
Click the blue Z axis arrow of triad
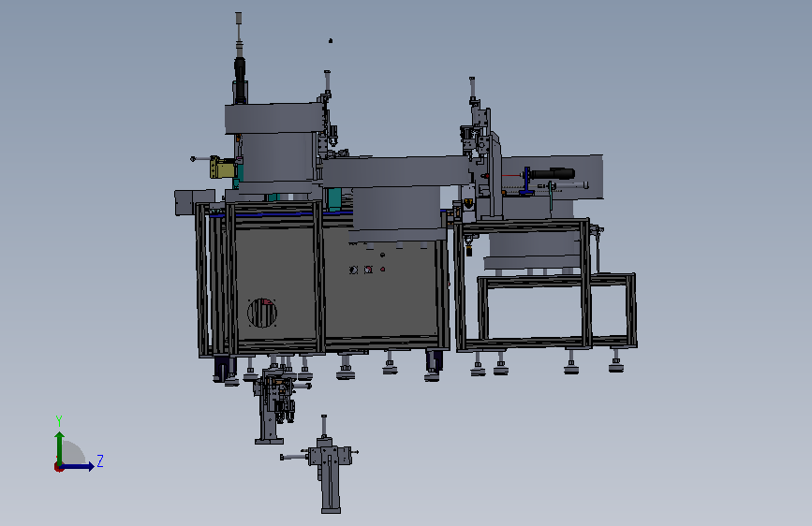79,466
